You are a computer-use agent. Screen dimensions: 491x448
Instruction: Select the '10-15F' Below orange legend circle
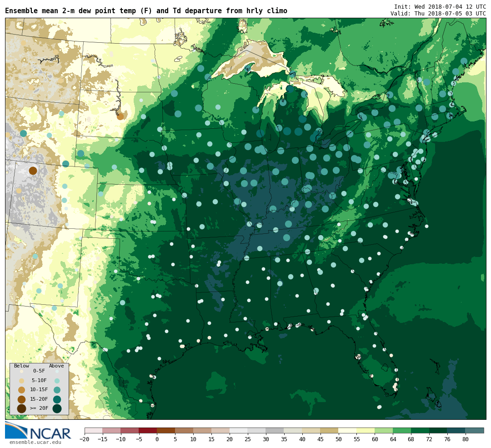coord(21,390)
